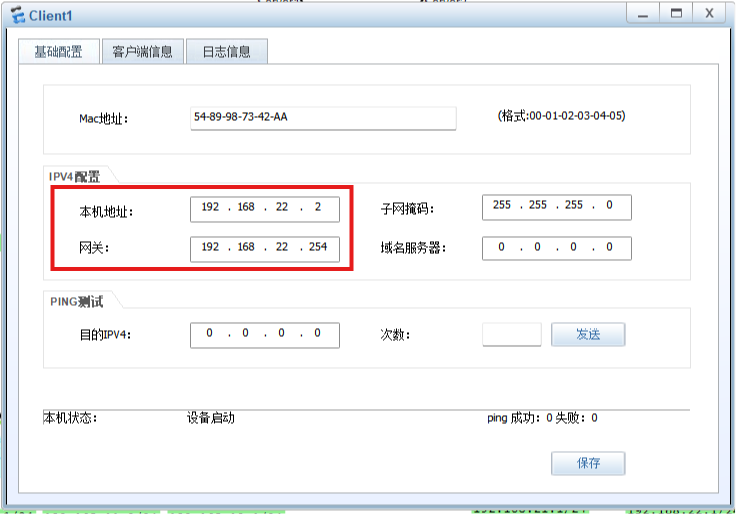Viewport: 736px width, 514px height.
Task: Click the 目的IPV4 label
Action: tap(105, 335)
